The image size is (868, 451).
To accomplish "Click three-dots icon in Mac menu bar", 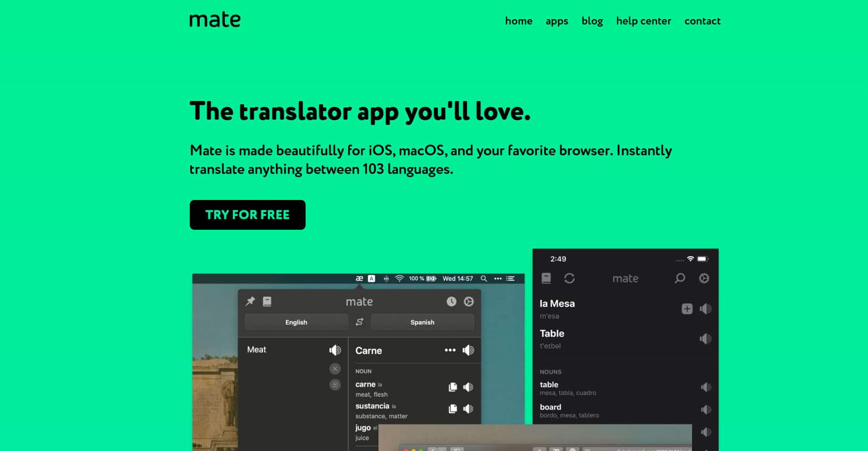I will click(498, 278).
